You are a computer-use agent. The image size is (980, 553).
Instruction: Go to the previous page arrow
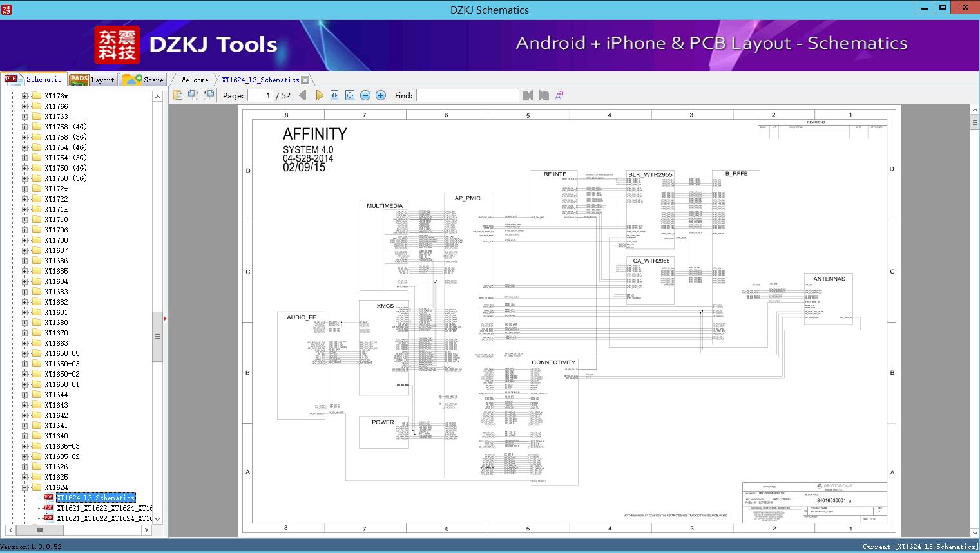[303, 95]
